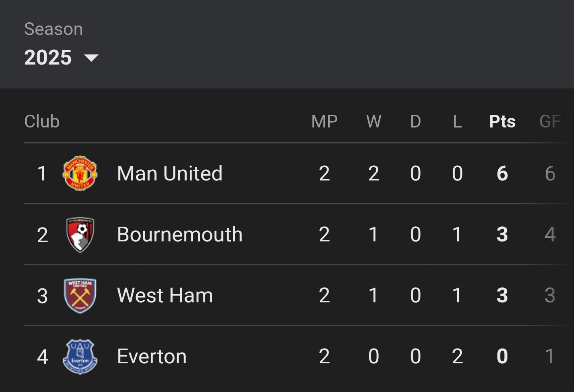
Task: Click the Bournemouth club crest icon
Action: coord(80,234)
